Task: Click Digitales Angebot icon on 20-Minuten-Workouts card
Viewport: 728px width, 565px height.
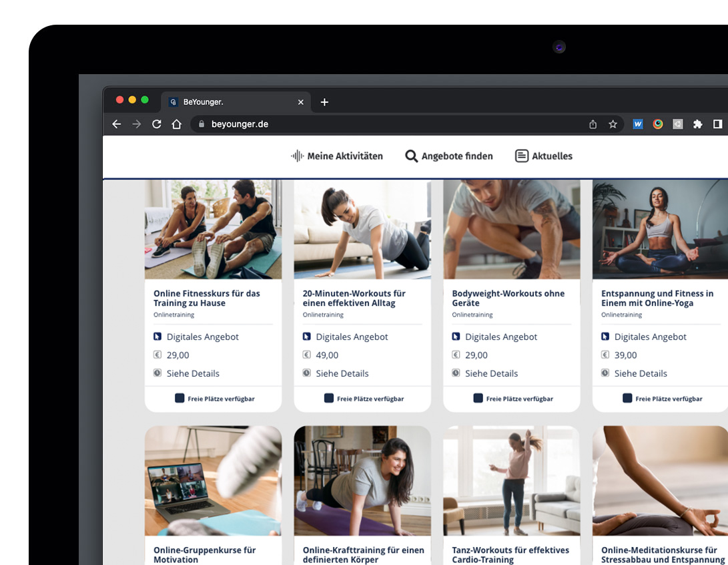Action: tap(306, 337)
